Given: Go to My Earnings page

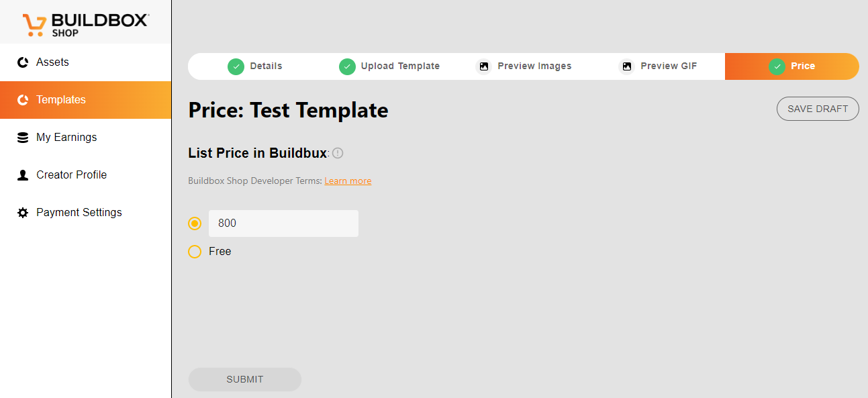Looking at the screenshot, I should 85,138.
